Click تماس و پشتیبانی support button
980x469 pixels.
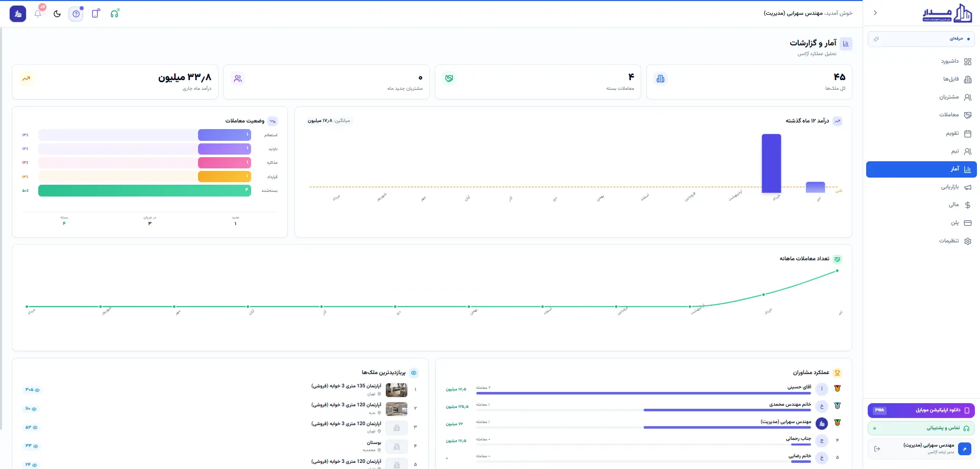[x=921, y=428]
